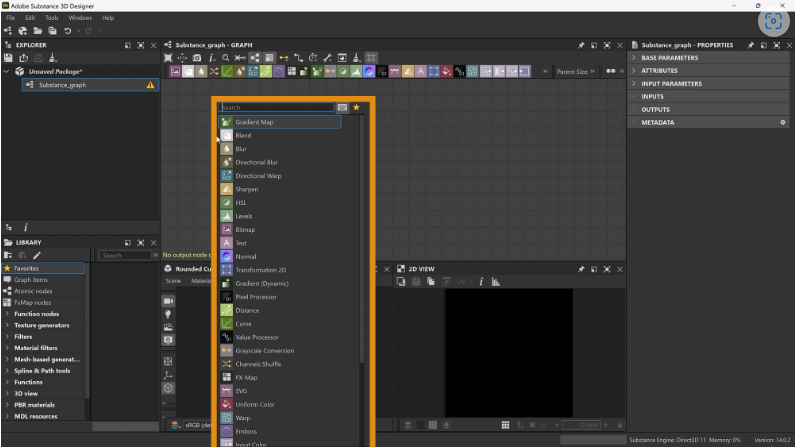The width and height of the screenshot is (795, 448).
Task: Pin the Graph panel
Action: [x=581, y=45]
